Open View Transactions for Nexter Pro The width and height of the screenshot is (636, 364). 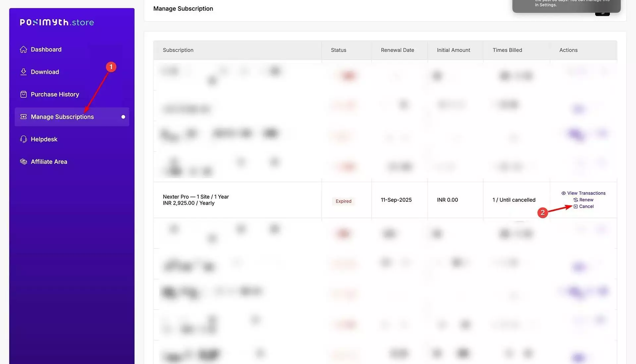(586, 193)
